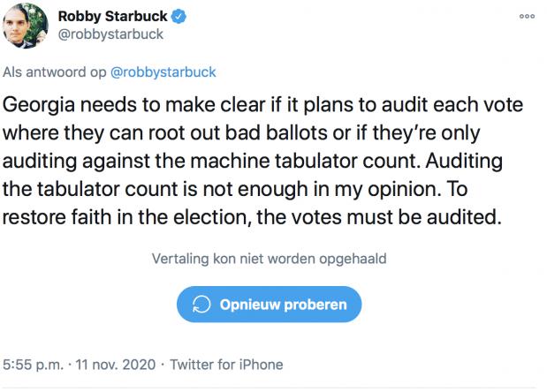Click the word 'iPhone' in source label
Screen dimensions: 547x392
tap(261, 364)
